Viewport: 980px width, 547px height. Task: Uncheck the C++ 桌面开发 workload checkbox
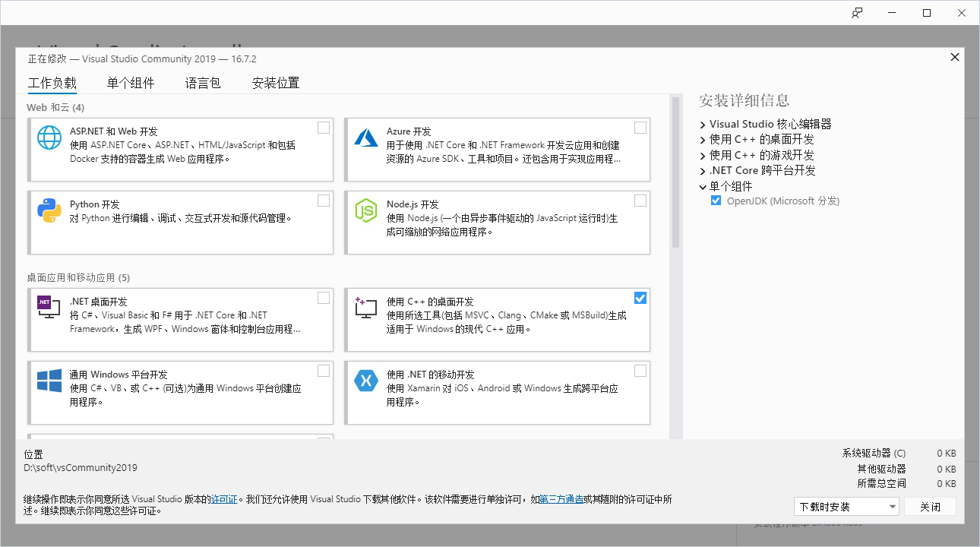[640, 297]
